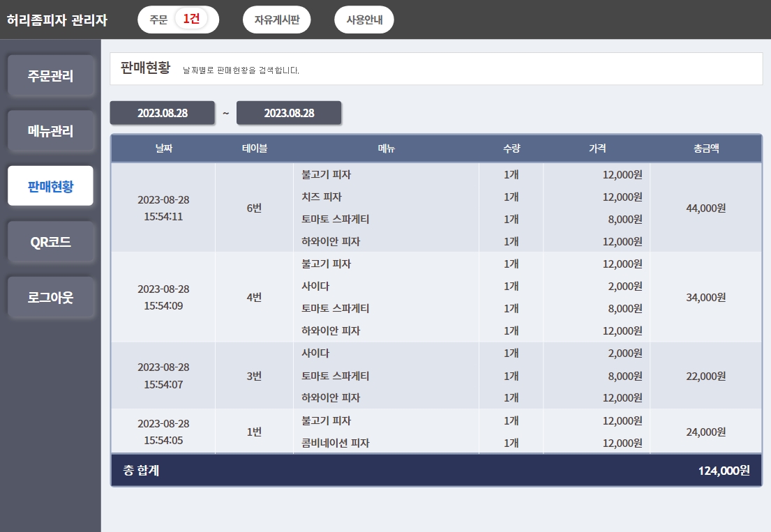Open the 주문 1건 notification button
The height and width of the screenshot is (532, 771).
tap(178, 19)
